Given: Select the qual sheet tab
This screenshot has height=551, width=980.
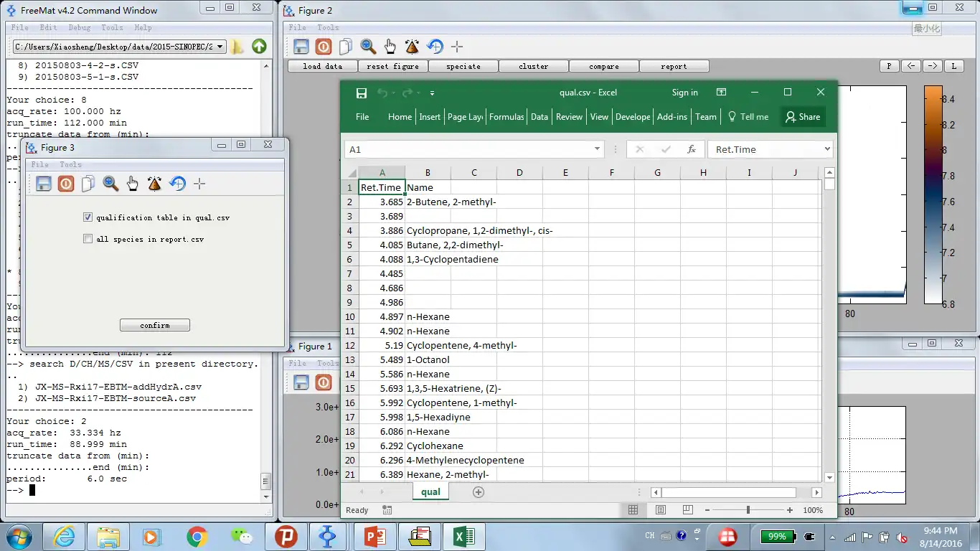Looking at the screenshot, I should [x=430, y=491].
